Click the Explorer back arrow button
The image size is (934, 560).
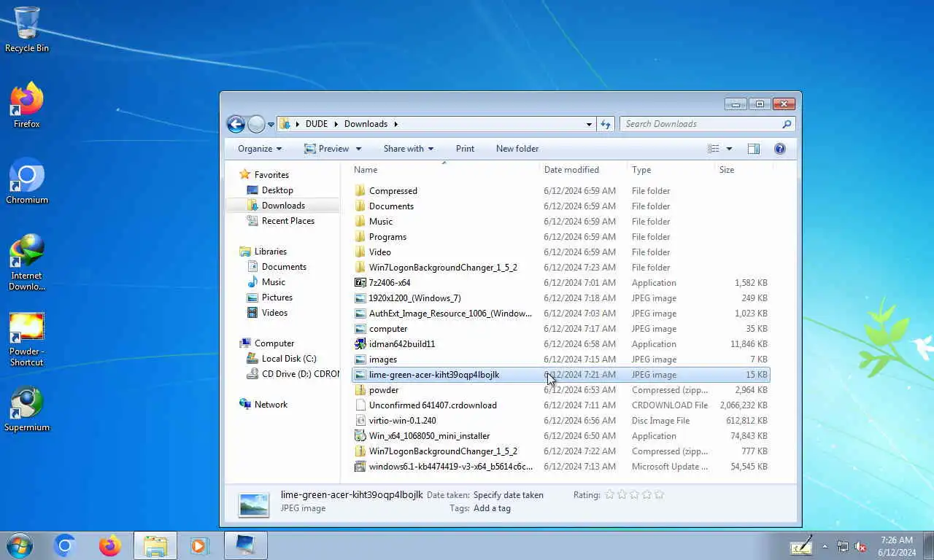[236, 124]
